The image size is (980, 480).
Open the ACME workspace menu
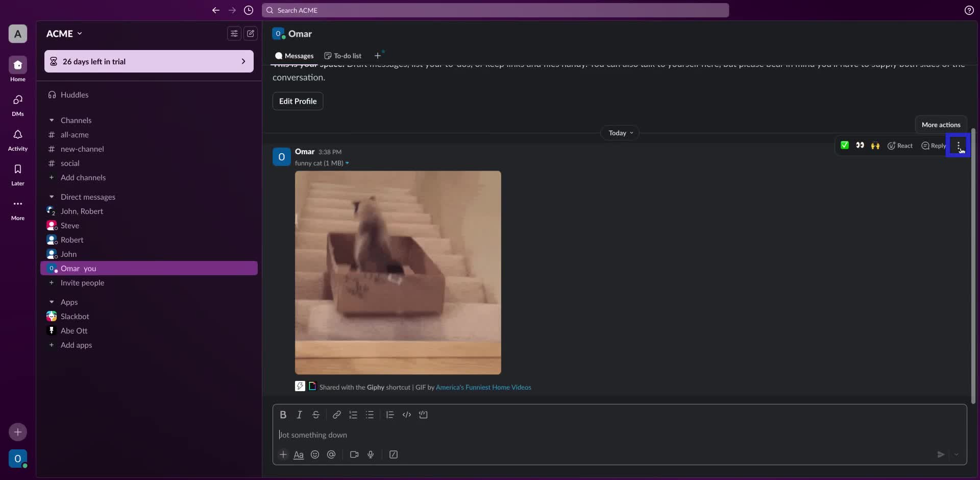[x=64, y=33]
